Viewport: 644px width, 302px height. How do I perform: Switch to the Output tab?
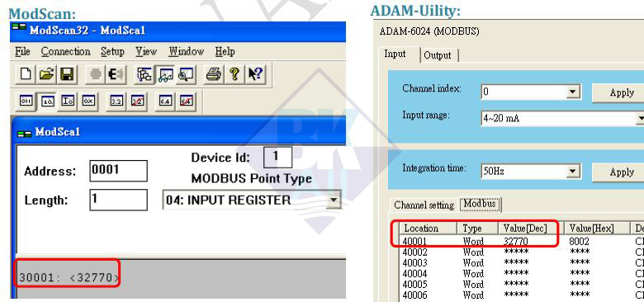pyautogui.click(x=438, y=55)
